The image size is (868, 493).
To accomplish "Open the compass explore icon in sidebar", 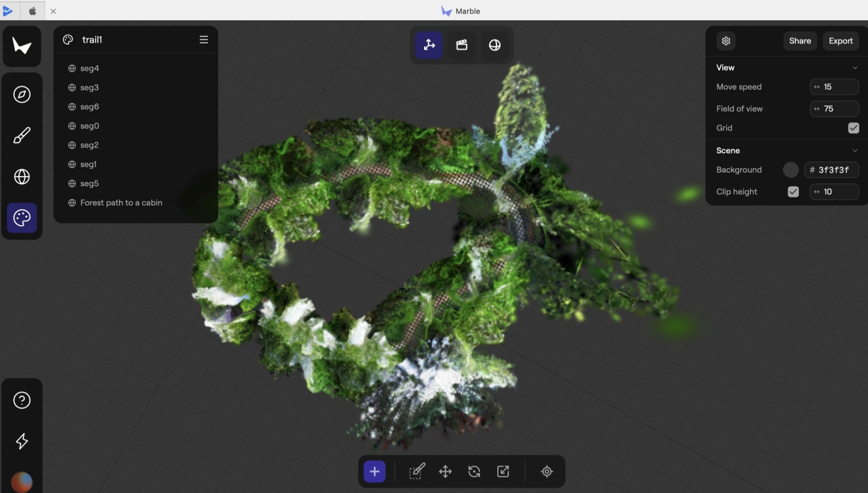I will 22,94.
